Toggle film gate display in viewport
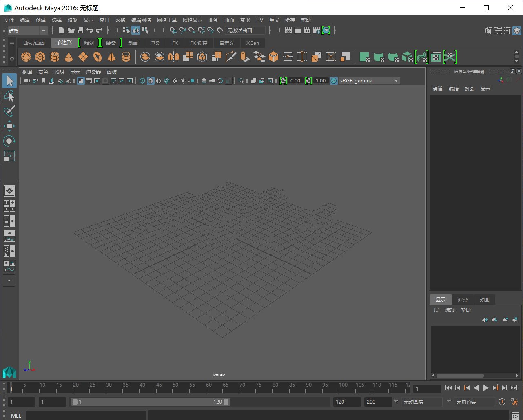This screenshot has width=523, height=420. click(x=89, y=81)
